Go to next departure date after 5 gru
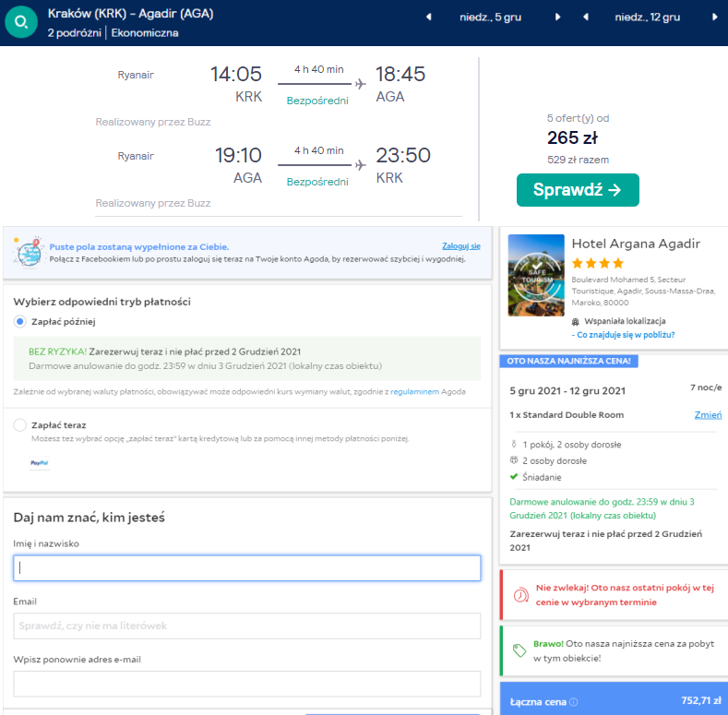 pos(557,18)
